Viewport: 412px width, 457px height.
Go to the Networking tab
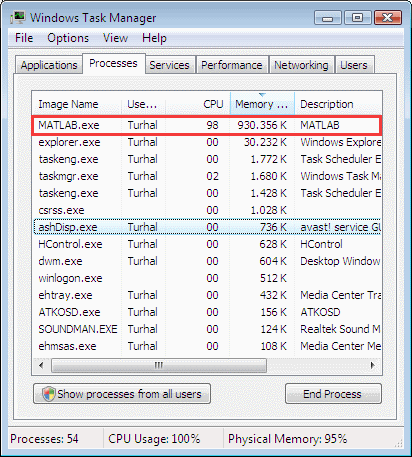pyautogui.click(x=301, y=65)
